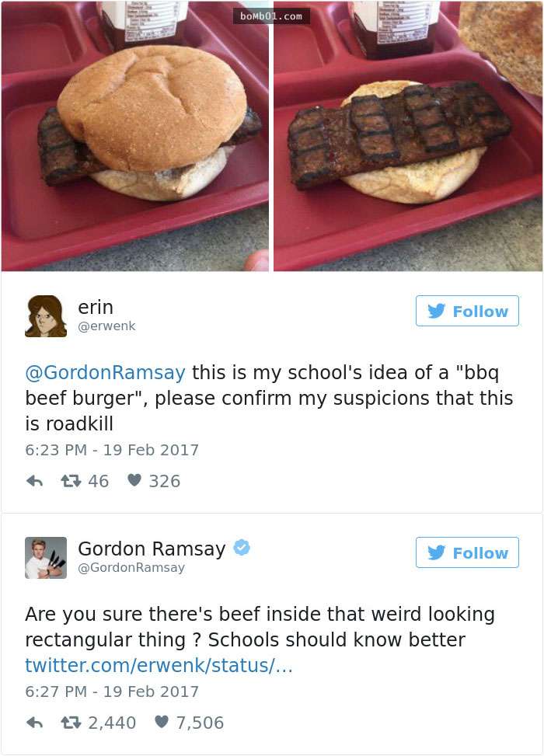This screenshot has width=544, height=756.
Task: Open the twitter.com/erwenk/status link
Action: [159, 665]
